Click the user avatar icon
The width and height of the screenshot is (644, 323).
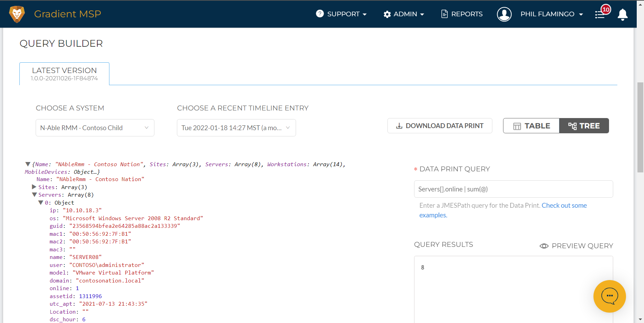(x=504, y=14)
